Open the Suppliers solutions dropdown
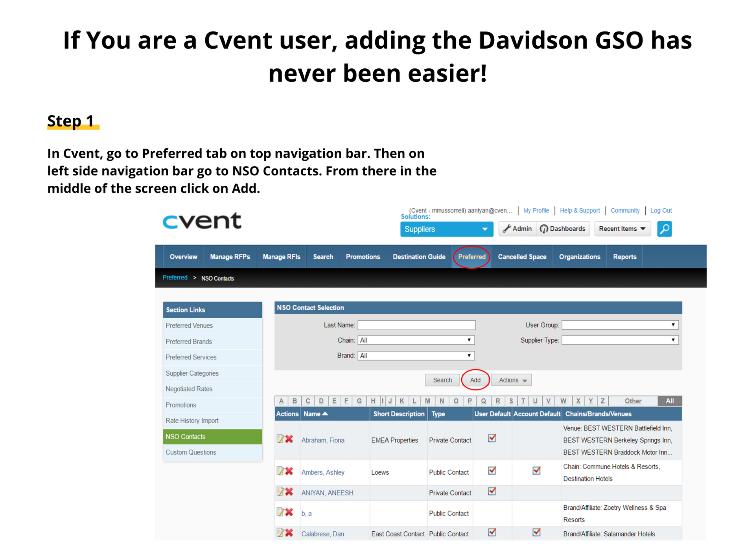Image resolution: width=755 pixels, height=560 pixels. [x=447, y=229]
